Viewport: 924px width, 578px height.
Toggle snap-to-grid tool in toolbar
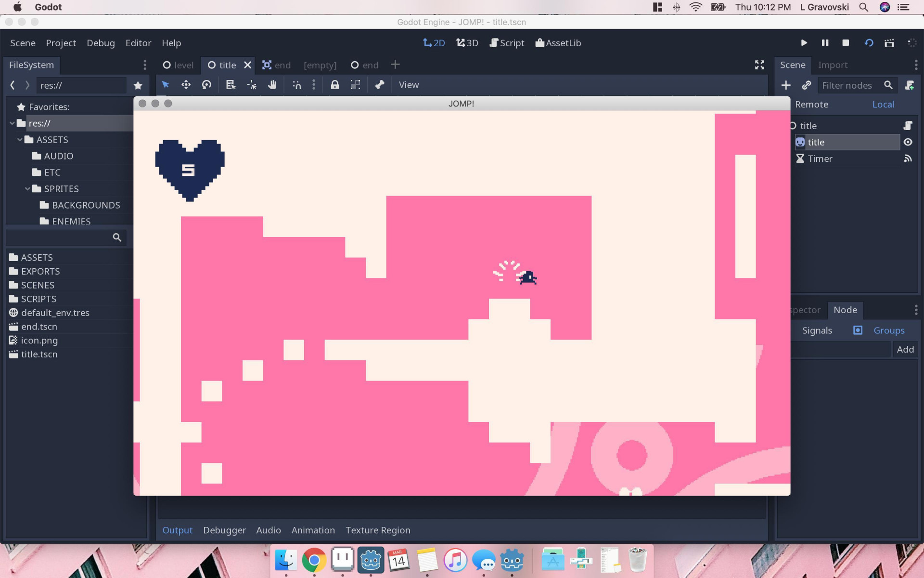pos(297,85)
